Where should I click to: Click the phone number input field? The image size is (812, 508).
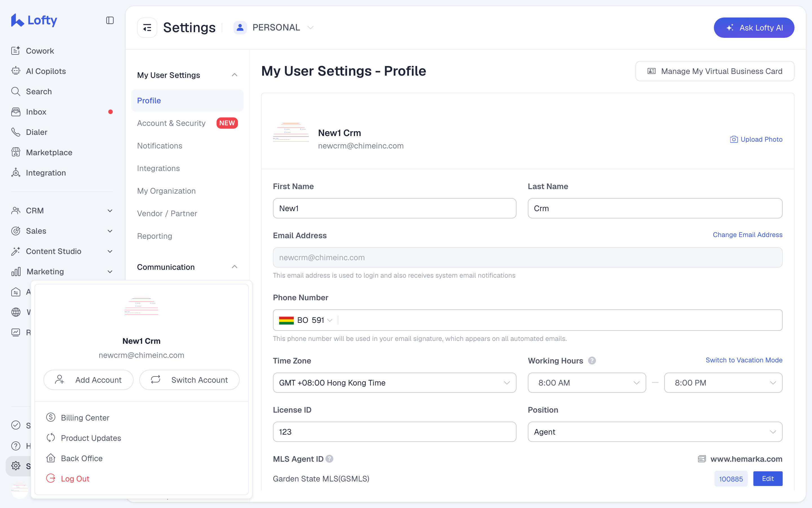(560, 320)
